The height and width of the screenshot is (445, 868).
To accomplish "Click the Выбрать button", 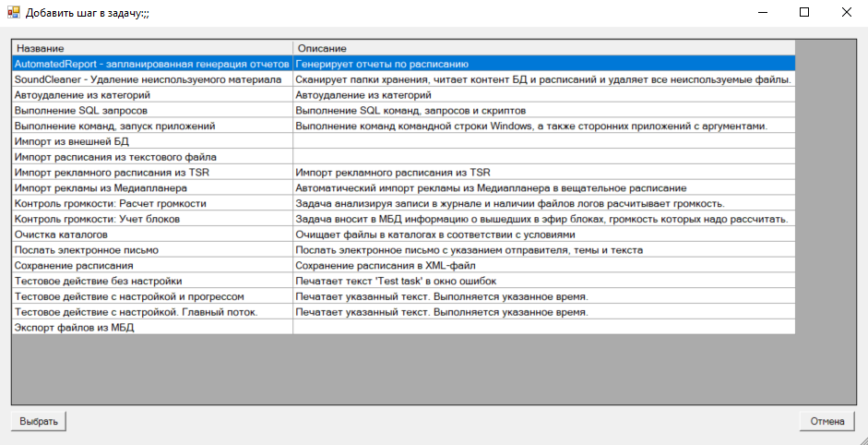I will (39, 421).
